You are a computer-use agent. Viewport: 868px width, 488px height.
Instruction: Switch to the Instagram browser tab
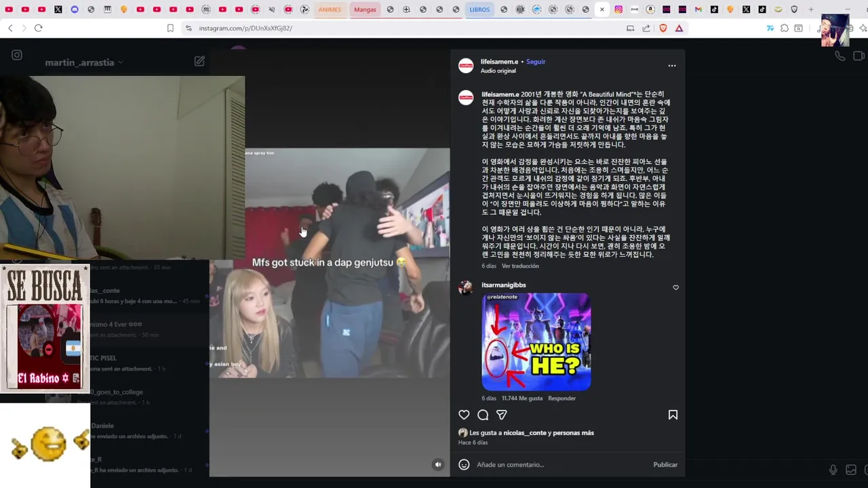point(618,9)
